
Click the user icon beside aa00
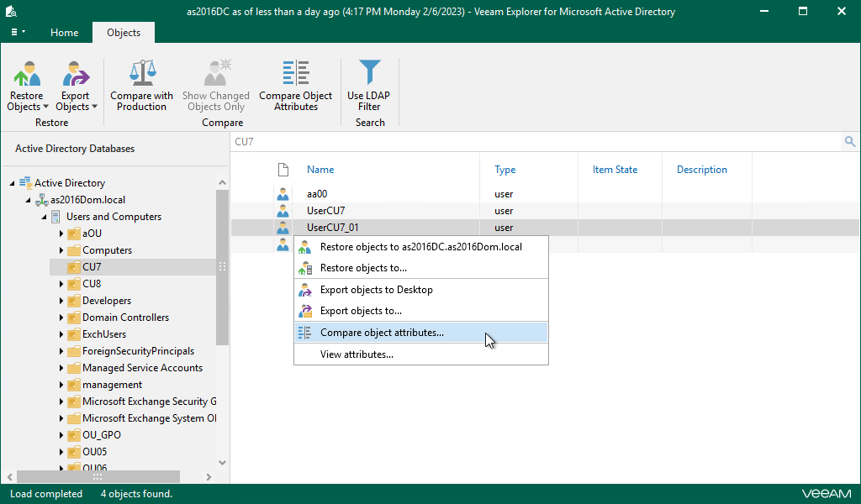click(x=283, y=194)
